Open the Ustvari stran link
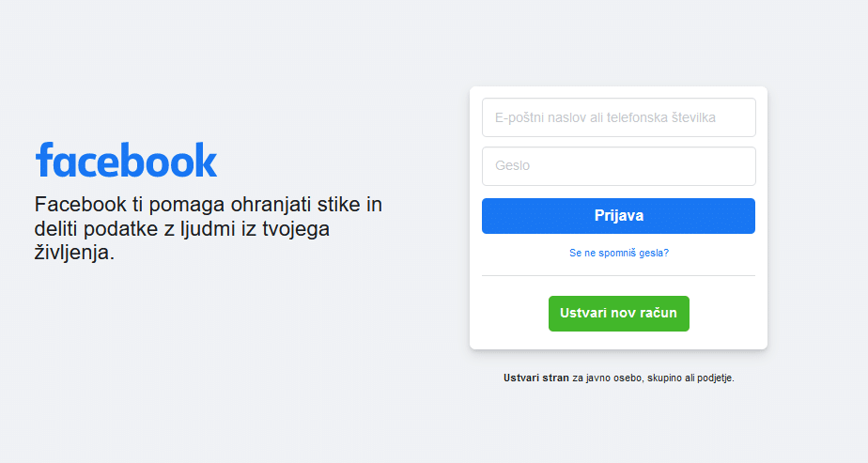The height and width of the screenshot is (463, 868). (x=535, y=378)
